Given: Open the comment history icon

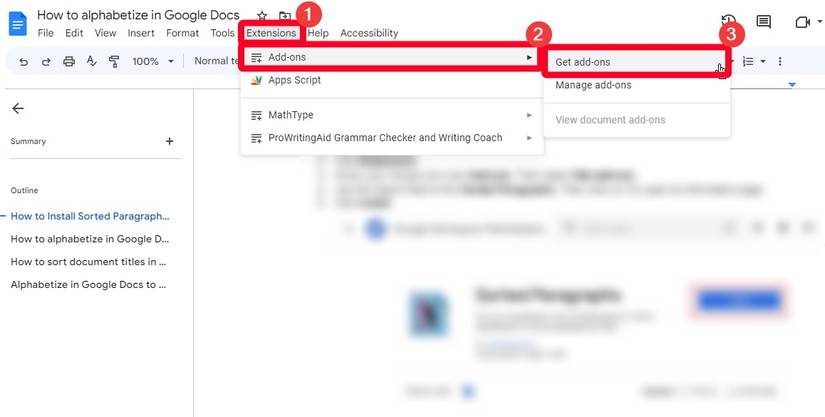Looking at the screenshot, I should [763, 22].
